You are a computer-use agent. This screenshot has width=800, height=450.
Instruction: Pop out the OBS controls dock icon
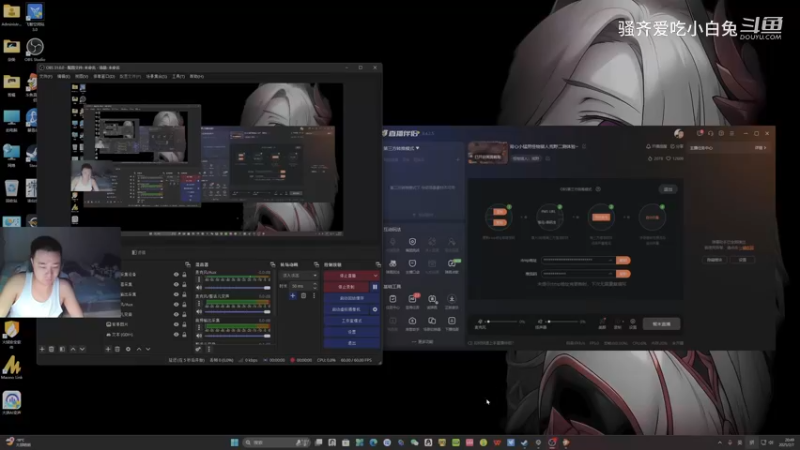[x=378, y=264]
